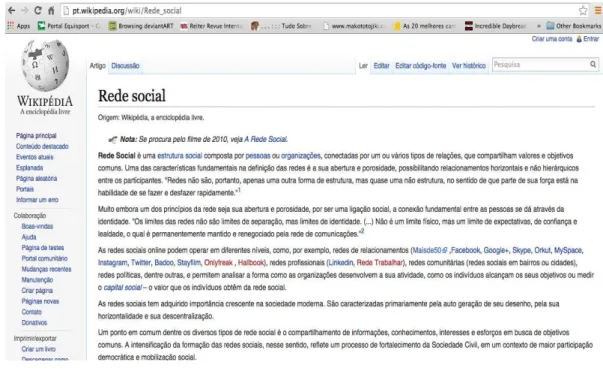Select the Artigo tab
Image resolution: width=603 pixels, height=374 pixels.
point(98,66)
